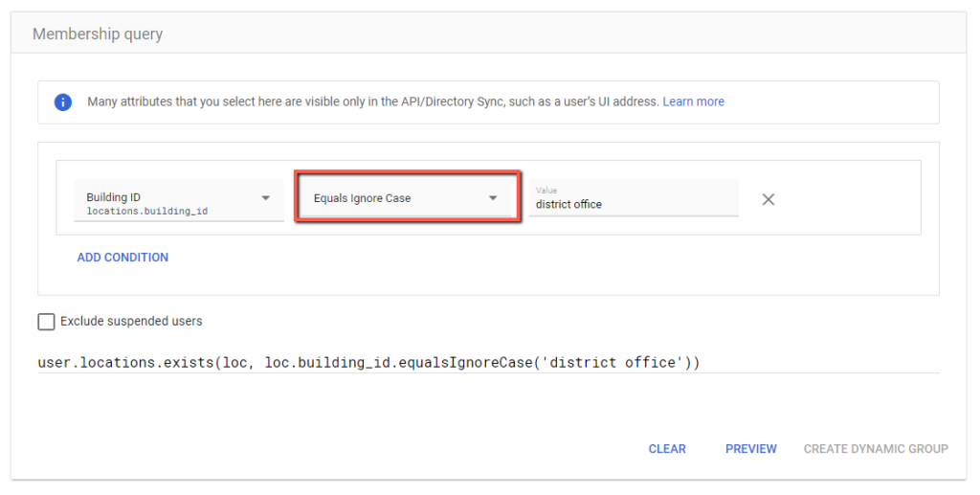This screenshot has width=980, height=495.
Task: Click the Exclude suspended users label text
Action: coord(131,322)
